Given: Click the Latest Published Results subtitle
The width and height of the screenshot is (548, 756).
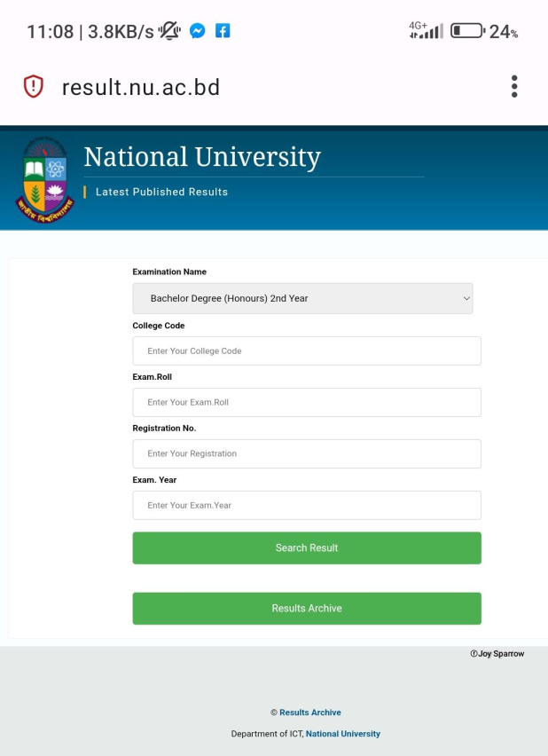Looking at the screenshot, I should coord(161,192).
